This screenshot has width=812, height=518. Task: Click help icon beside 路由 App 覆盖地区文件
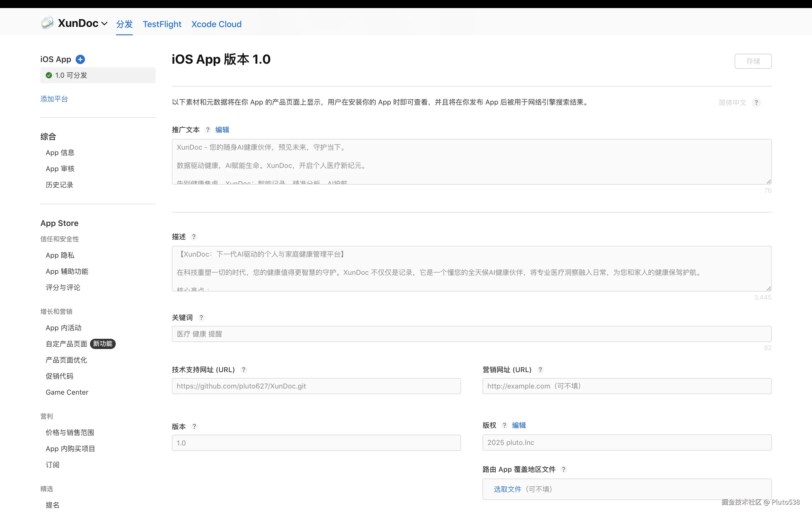[563, 469]
